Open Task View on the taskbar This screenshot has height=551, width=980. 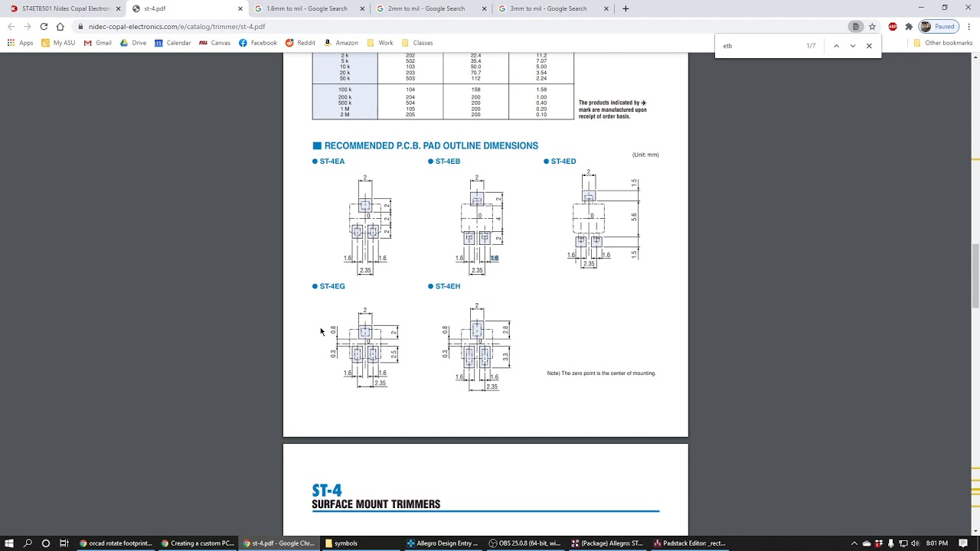point(64,543)
